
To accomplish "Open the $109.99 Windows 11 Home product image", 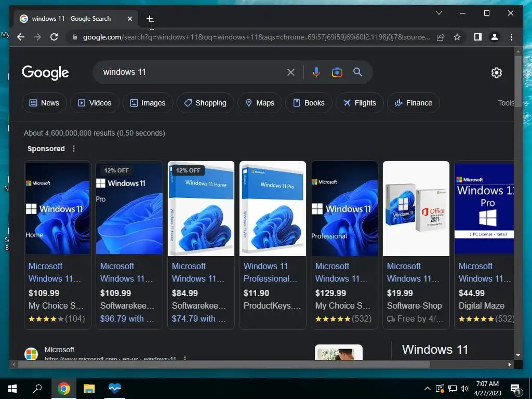I will coord(58,208).
